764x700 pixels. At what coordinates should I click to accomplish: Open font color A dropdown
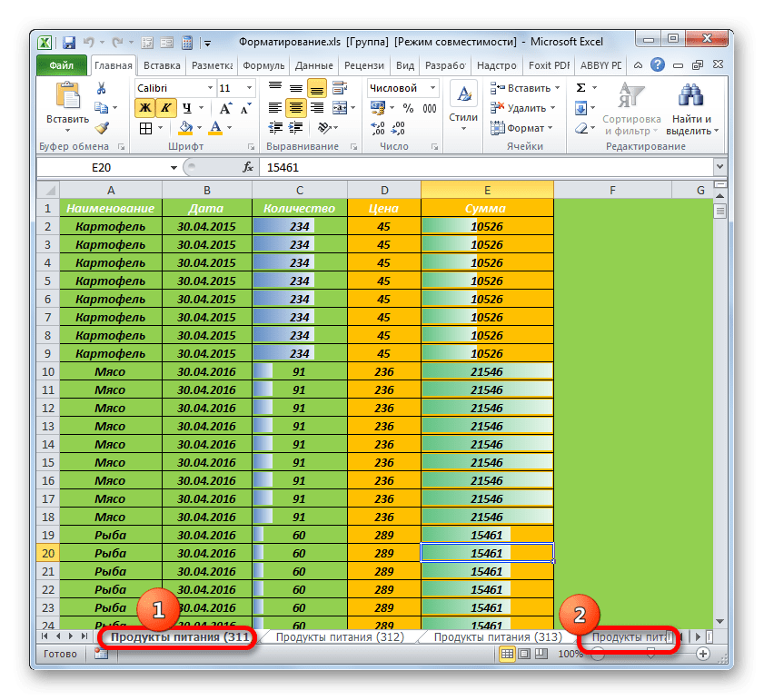(230, 128)
